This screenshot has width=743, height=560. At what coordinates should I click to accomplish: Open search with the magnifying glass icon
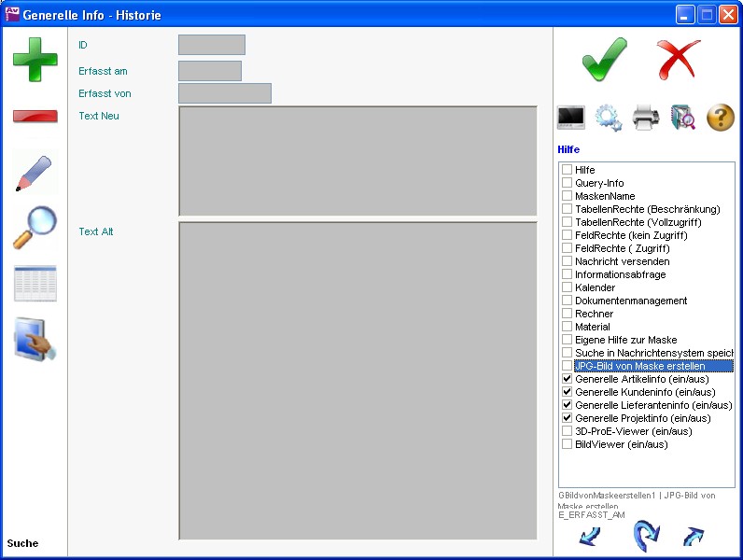35,228
